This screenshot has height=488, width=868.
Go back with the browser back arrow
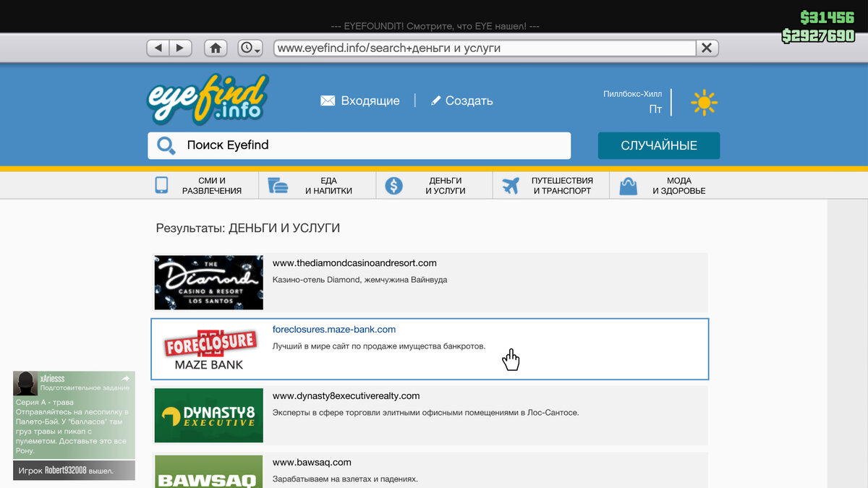pos(158,48)
